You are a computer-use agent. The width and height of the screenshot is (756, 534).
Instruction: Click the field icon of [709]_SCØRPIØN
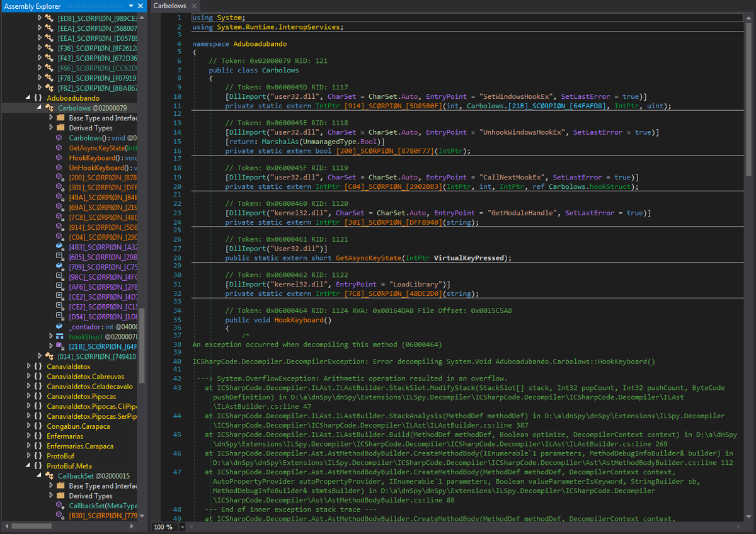click(60, 267)
